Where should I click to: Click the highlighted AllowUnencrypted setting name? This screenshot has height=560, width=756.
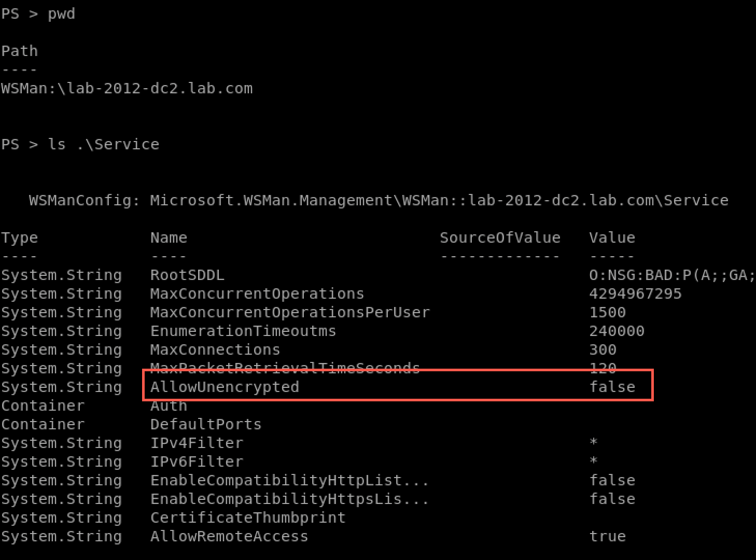coord(225,387)
